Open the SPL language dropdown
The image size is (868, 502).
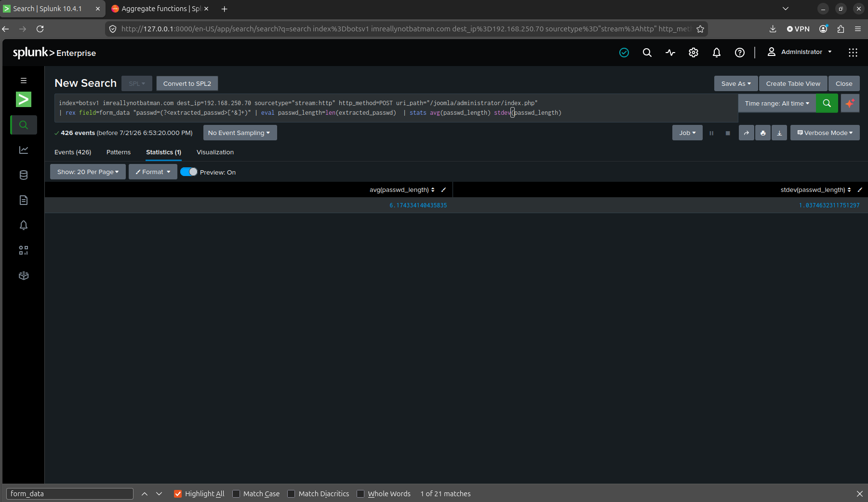[137, 83]
